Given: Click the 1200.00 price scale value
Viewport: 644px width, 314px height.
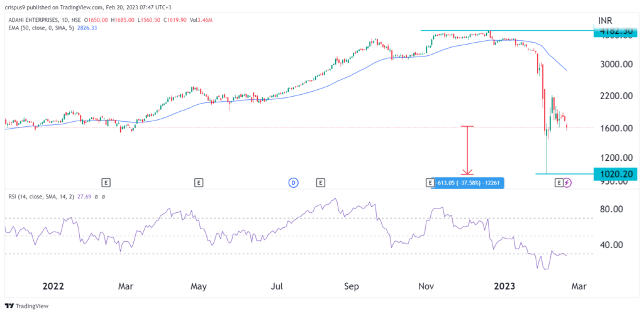Looking at the screenshot, I should point(615,158).
